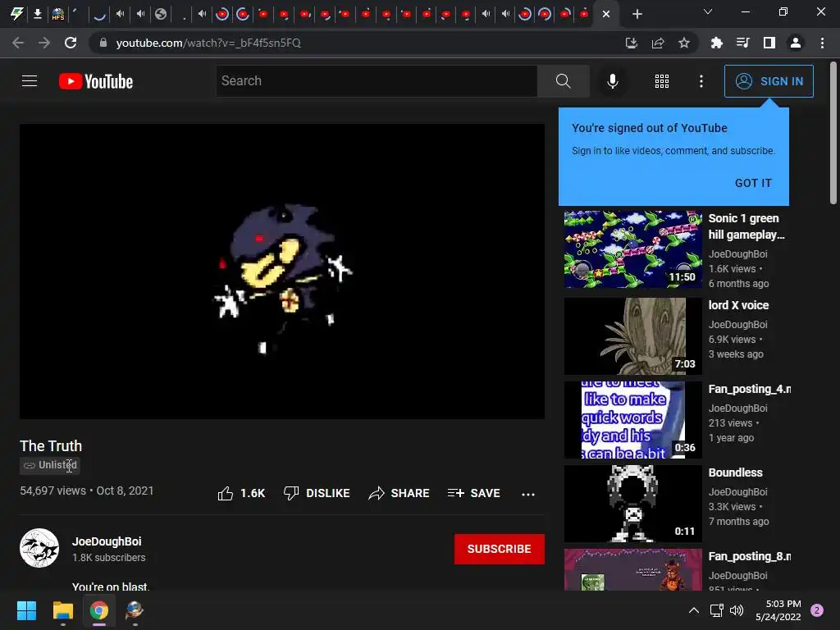Viewport: 840px width, 630px height.
Task: Switch to the HFS tab
Action: (58, 14)
